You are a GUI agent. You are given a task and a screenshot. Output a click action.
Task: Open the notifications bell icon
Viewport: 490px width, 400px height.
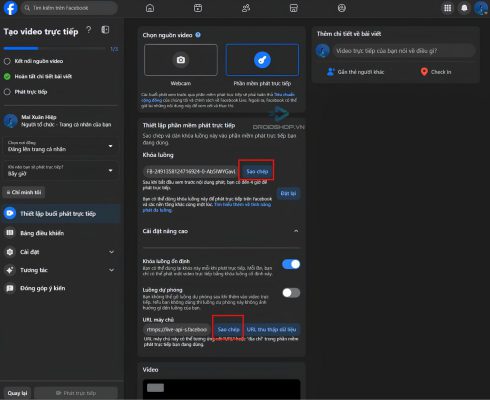coord(464,8)
